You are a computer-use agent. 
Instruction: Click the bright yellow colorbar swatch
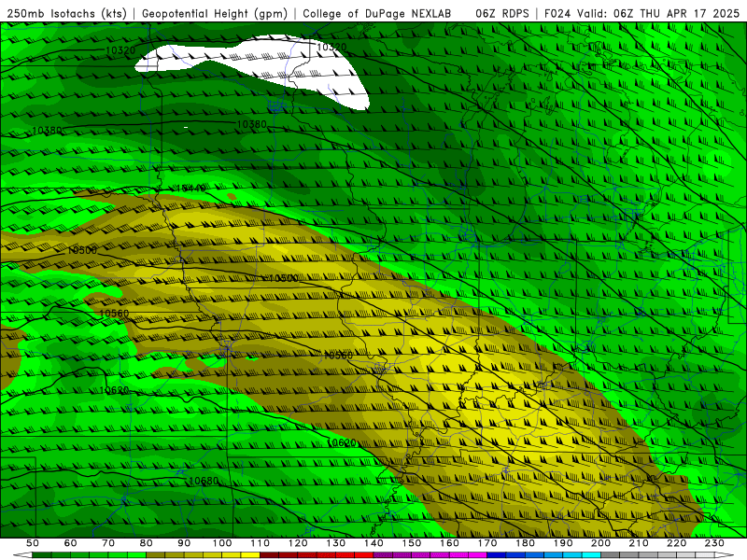250,555
